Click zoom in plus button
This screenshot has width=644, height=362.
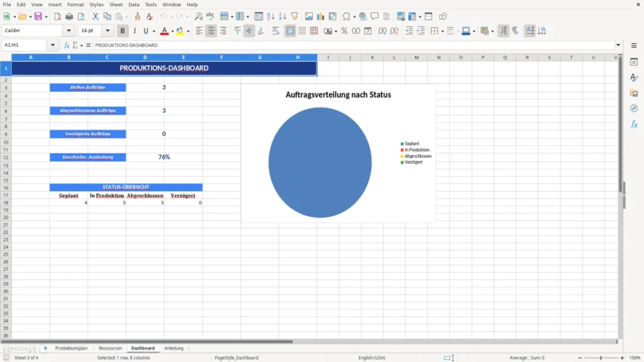(622, 358)
